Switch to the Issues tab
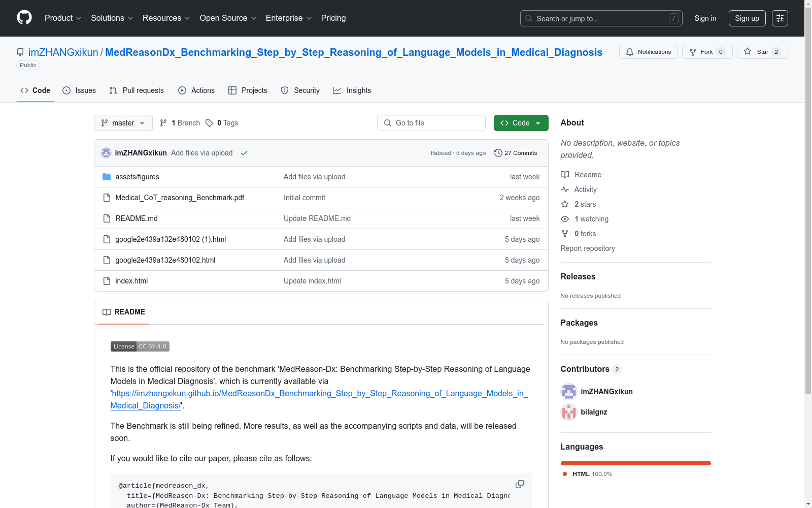The height and width of the screenshot is (508, 812). tap(79, 90)
